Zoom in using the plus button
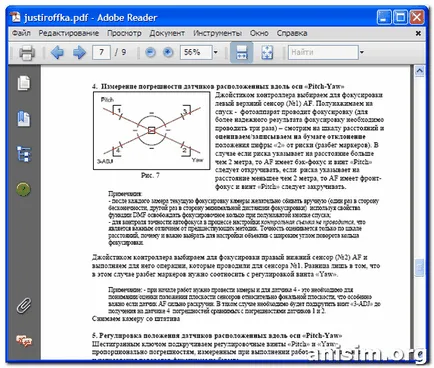This screenshot has height=368, width=434. pyautogui.click(x=168, y=52)
